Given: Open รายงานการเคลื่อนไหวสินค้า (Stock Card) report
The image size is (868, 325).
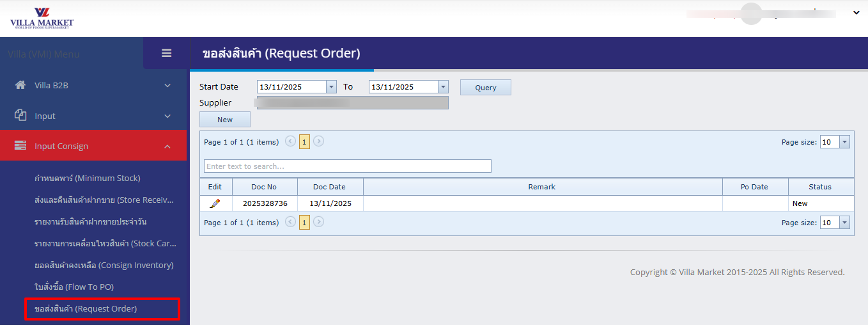Looking at the screenshot, I should tap(105, 243).
